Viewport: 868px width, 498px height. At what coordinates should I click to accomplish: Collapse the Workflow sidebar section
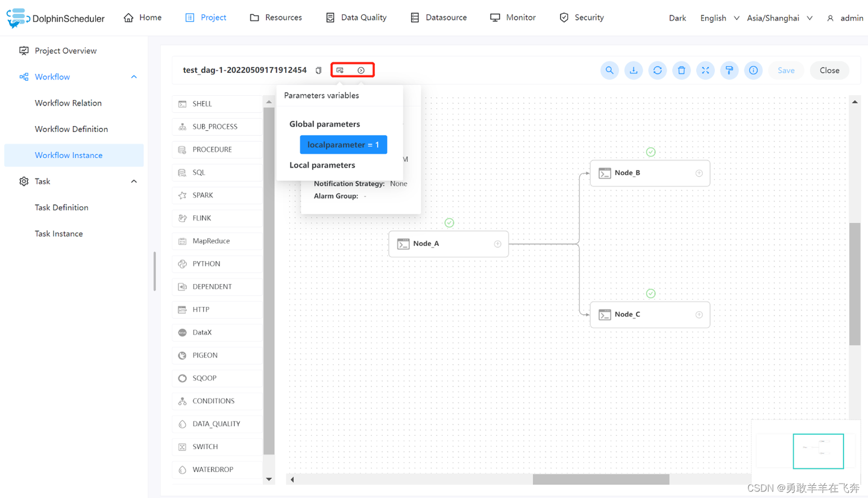134,77
